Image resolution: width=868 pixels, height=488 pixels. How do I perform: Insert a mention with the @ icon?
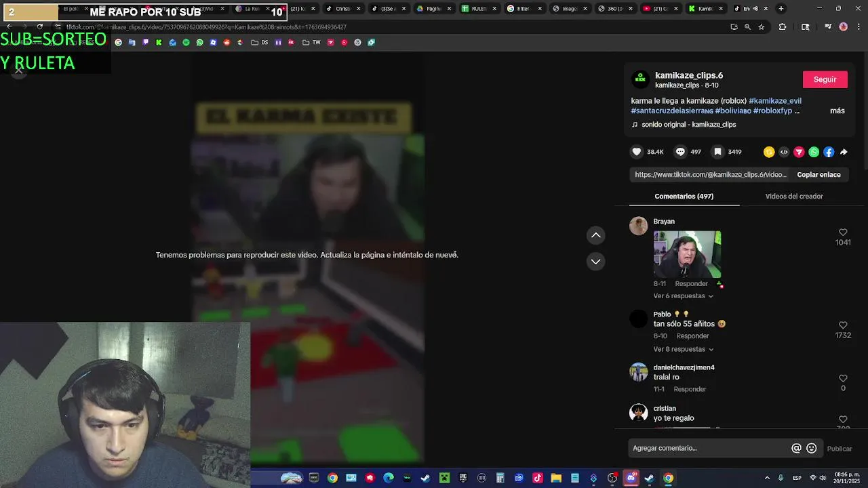[x=796, y=448]
